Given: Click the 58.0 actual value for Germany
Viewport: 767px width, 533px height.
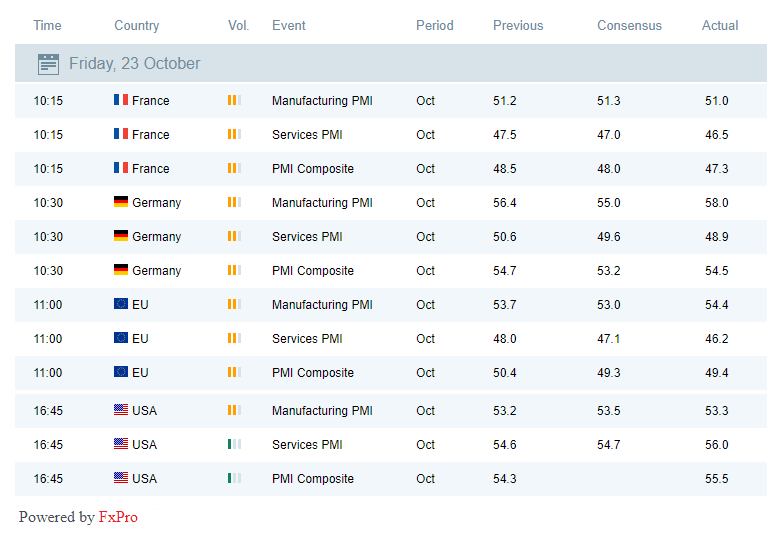Looking at the screenshot, I should pyautogui.click(x=716, y=202).
